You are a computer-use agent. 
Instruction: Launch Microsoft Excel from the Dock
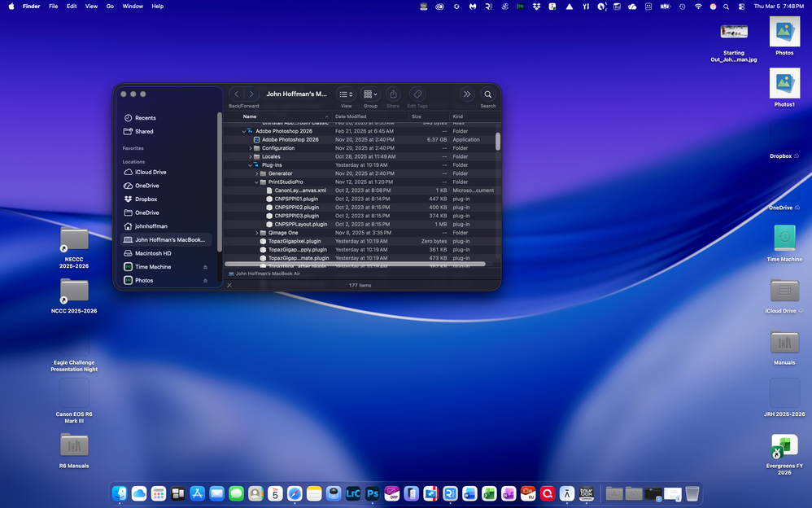point(489,493)
